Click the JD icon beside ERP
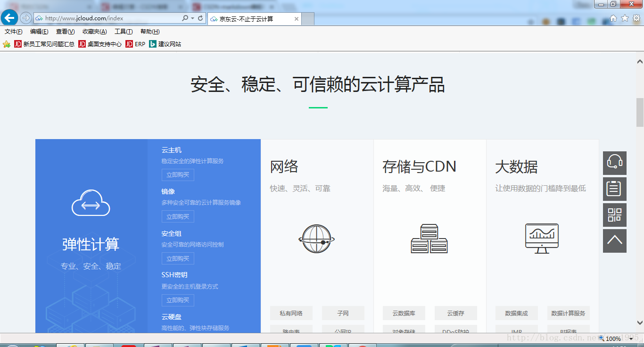The image size is (644, 347). tap(129, 44)
